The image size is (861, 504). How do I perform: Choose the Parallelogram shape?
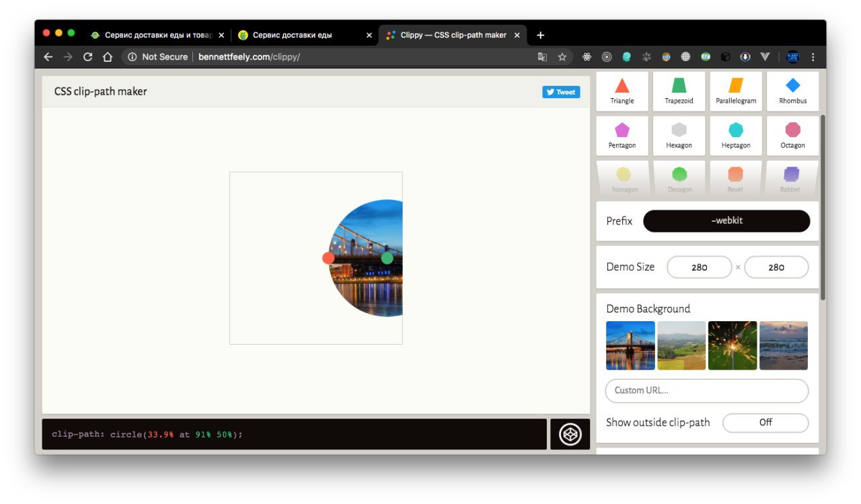click(x=736, y=91)
